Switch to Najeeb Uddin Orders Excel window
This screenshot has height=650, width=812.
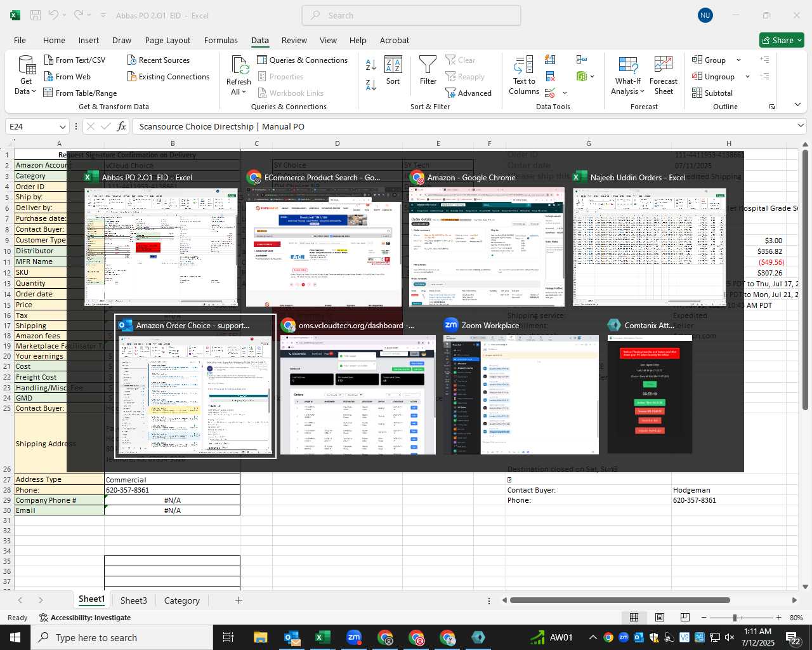650,239
